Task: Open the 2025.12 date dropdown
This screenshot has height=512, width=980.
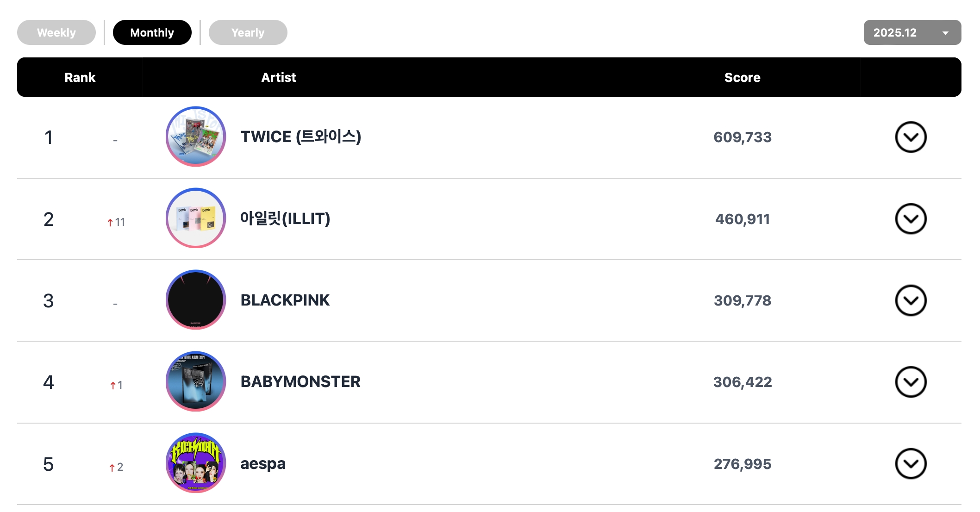Action: [912, 32]
